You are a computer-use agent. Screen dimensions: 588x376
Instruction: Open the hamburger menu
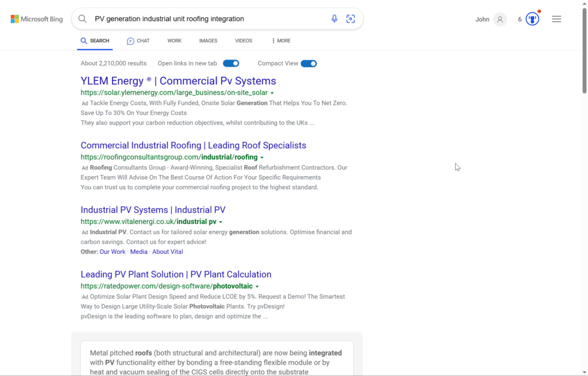pos(556,18)
